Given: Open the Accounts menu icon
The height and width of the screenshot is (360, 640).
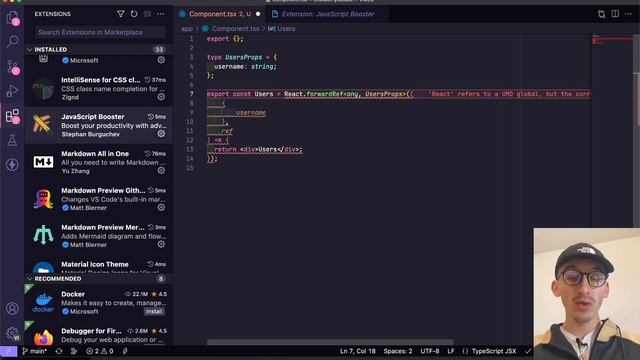Looking at the screenshot, I should [12, 309].
